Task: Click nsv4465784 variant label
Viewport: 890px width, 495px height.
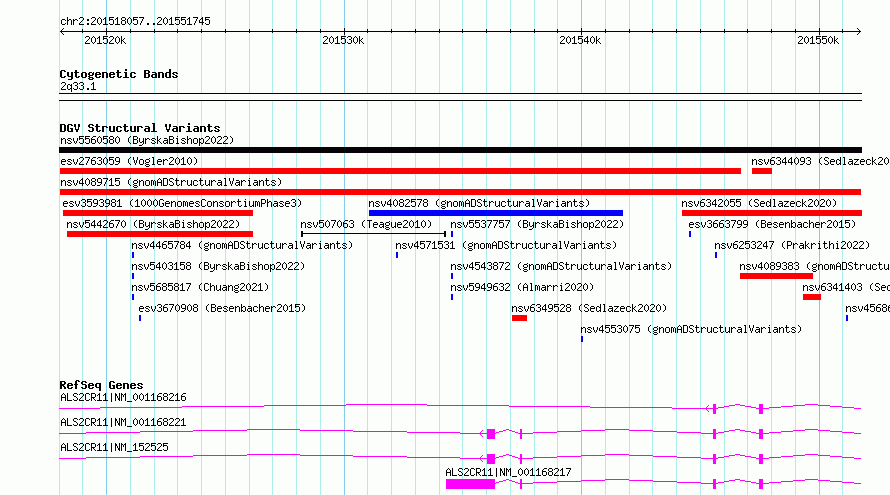Action: click(x=242, y=245)
